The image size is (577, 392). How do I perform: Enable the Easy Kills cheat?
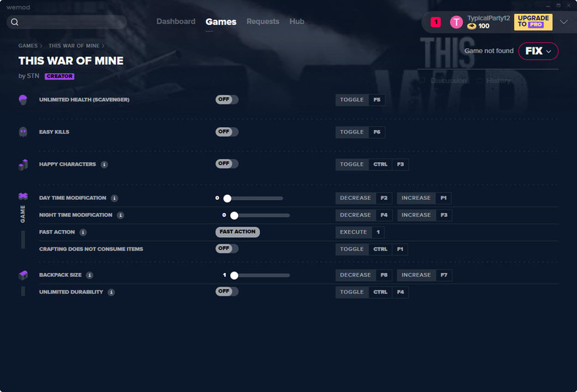(226, 131)
